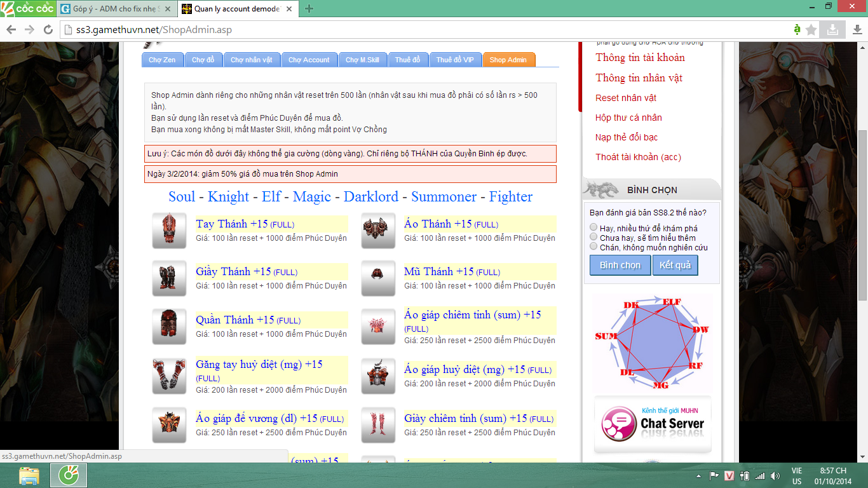The height and width of the screenshot is (488, 868).
Task: Open the Thuê đồ tab
Action: [x=407, y=60]
